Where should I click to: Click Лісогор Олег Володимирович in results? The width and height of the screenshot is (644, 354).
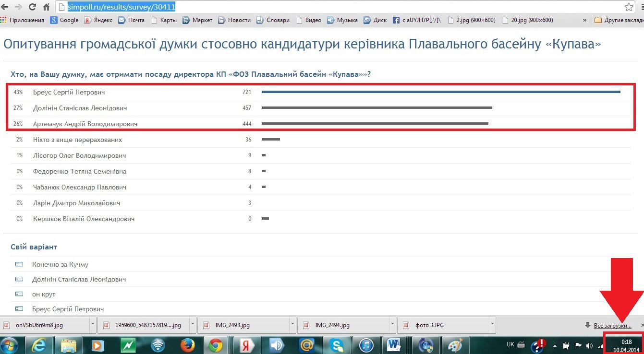(x=79, y=155)
